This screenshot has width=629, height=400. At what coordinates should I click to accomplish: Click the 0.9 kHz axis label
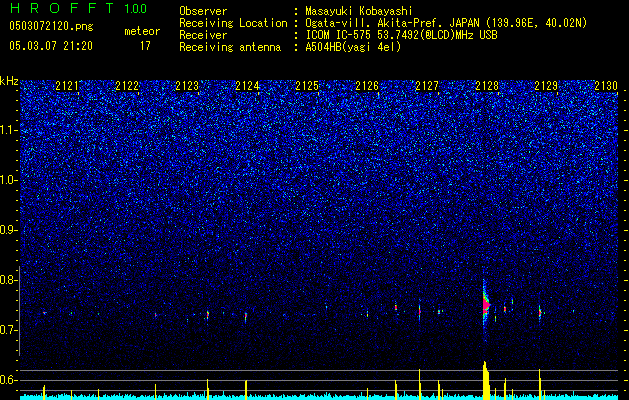(9, 230)
